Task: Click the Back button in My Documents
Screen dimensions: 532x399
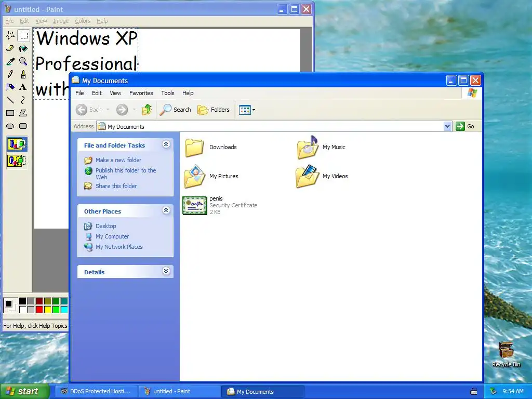Action: point(88,110)
